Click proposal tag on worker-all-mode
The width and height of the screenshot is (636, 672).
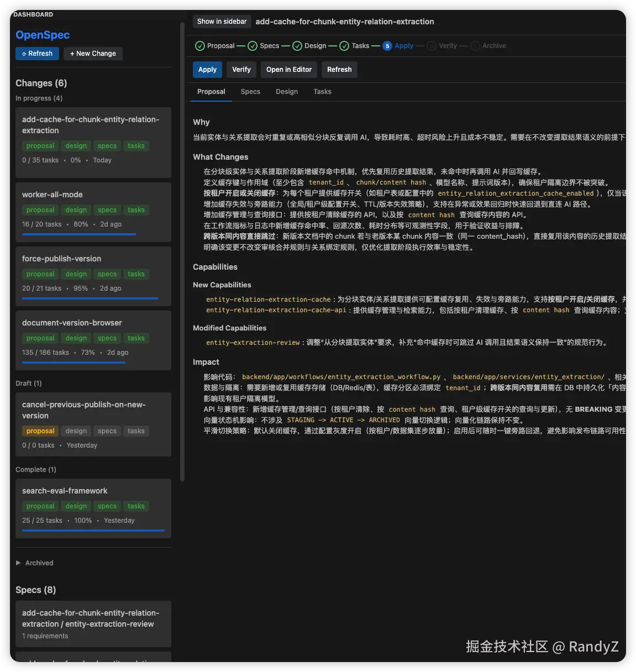click(40, 210)
